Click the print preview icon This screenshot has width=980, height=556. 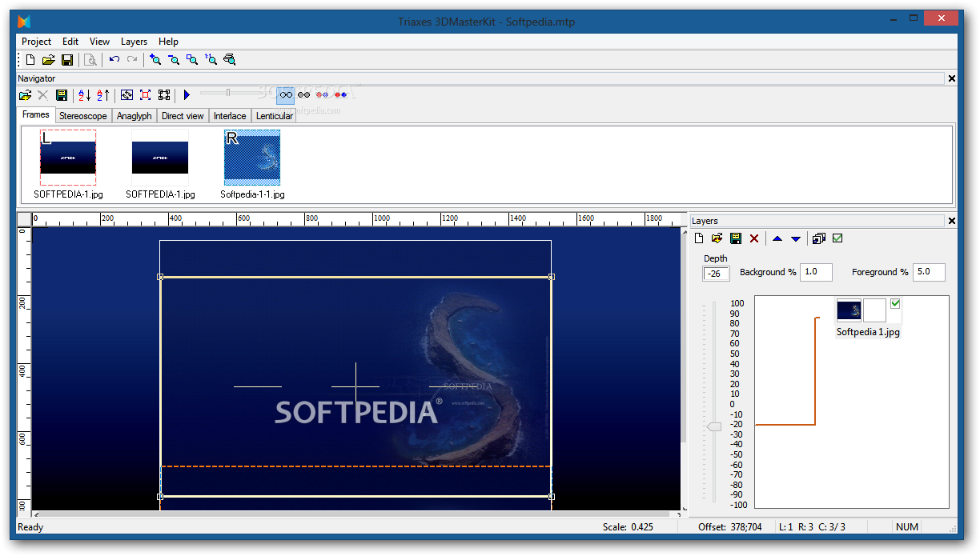coord(90,59)
